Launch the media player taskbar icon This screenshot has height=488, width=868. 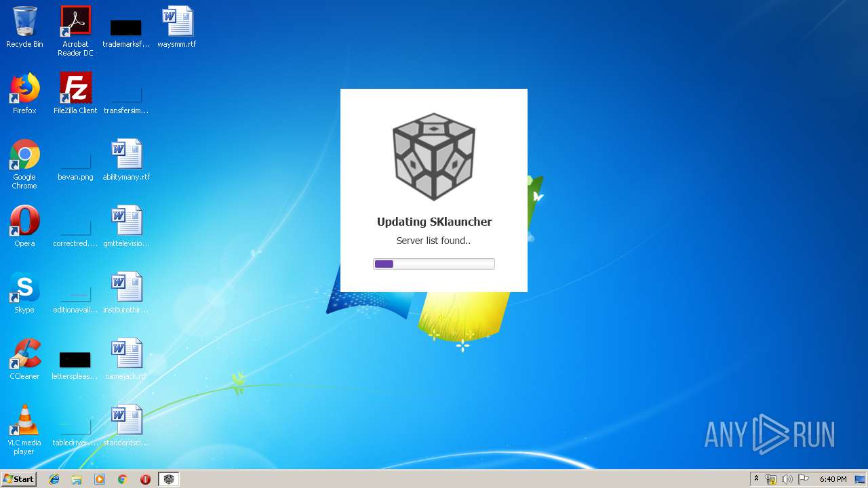(100, 479)
